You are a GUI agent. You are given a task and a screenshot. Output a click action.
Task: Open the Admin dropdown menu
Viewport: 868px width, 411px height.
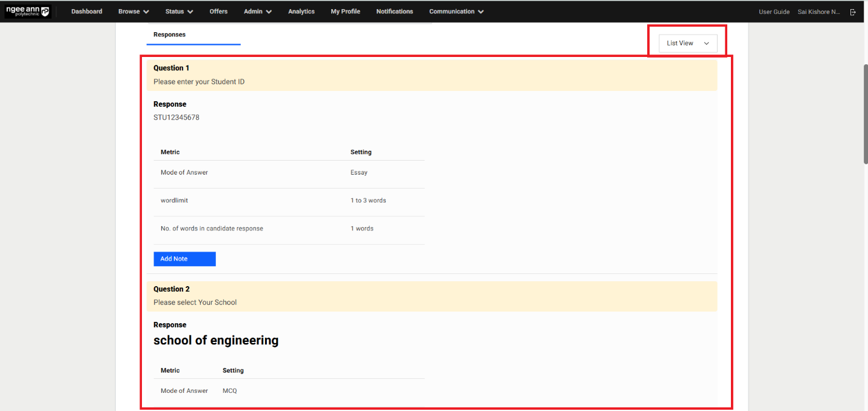(x=257, y=12)
